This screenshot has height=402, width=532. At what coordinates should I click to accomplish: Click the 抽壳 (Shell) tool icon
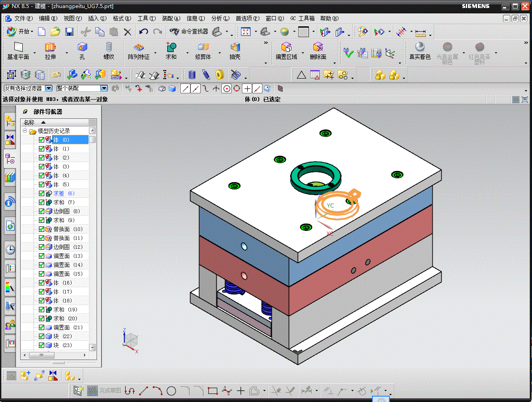235,47
